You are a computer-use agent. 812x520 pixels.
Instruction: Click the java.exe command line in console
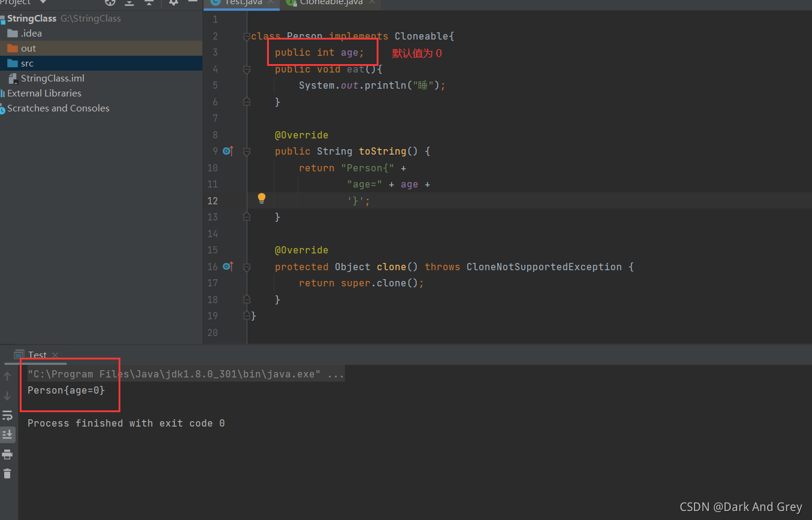(186, 374)
